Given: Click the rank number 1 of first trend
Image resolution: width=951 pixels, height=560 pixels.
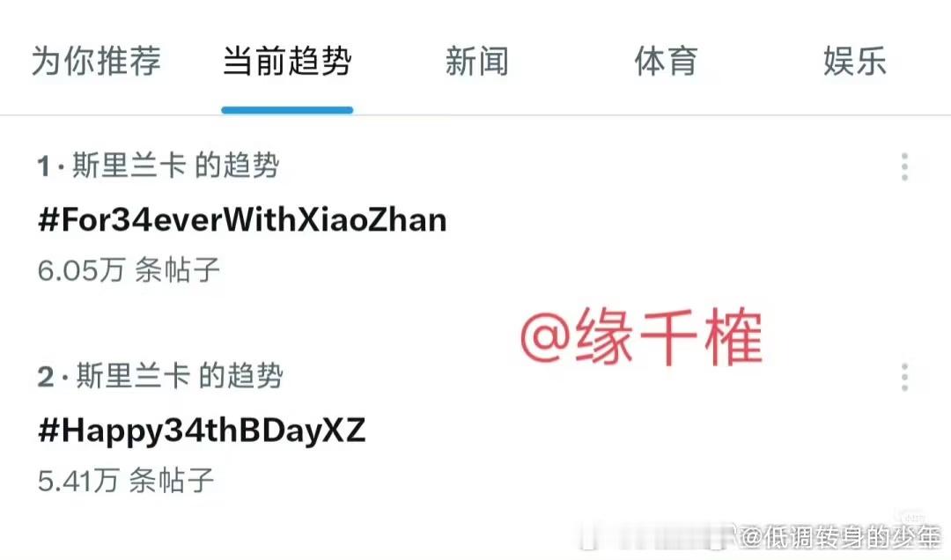Looking at the screenshot, I should 44,166.
